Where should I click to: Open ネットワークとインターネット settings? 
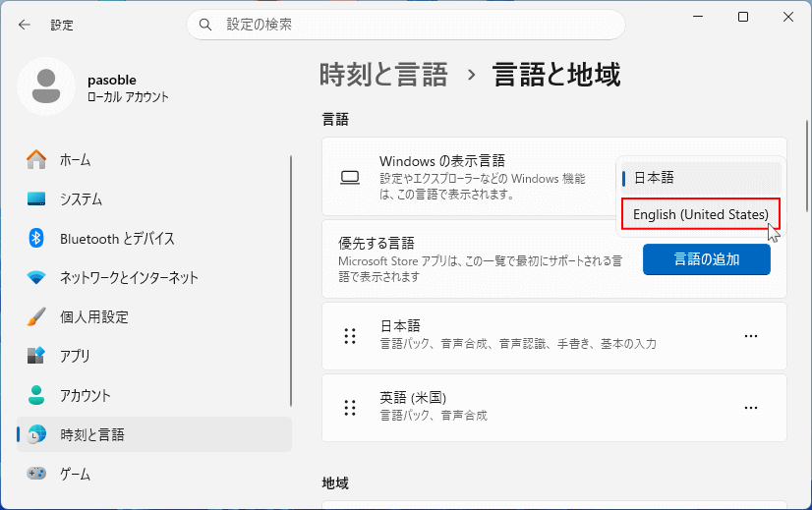154,277
